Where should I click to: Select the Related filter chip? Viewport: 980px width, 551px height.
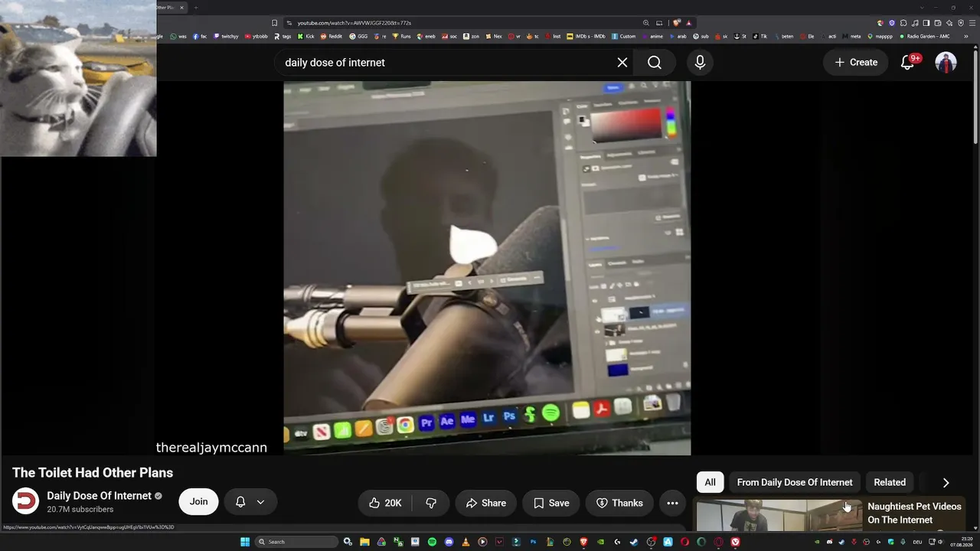point(890,482)
